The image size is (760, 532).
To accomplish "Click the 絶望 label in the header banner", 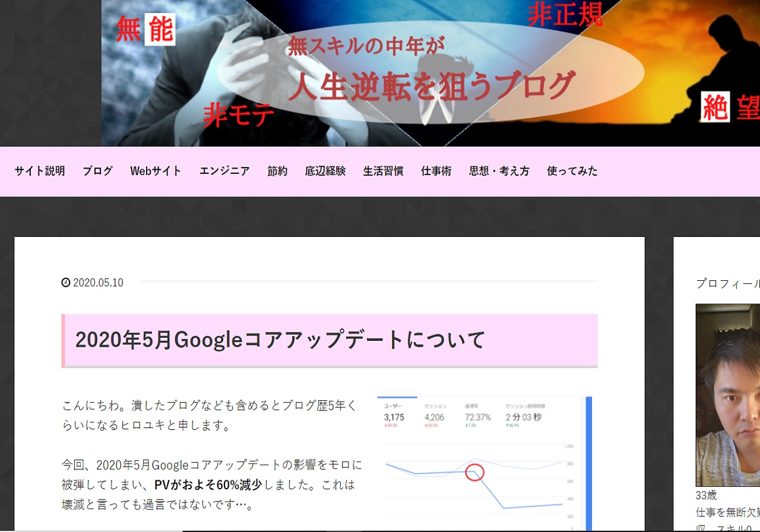I will (x=730, y=107).
